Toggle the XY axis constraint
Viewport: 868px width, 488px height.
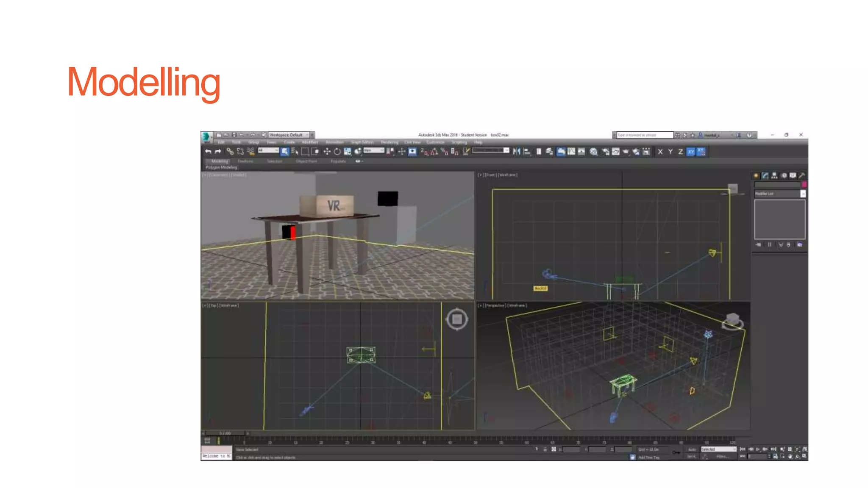coord(691,152)
